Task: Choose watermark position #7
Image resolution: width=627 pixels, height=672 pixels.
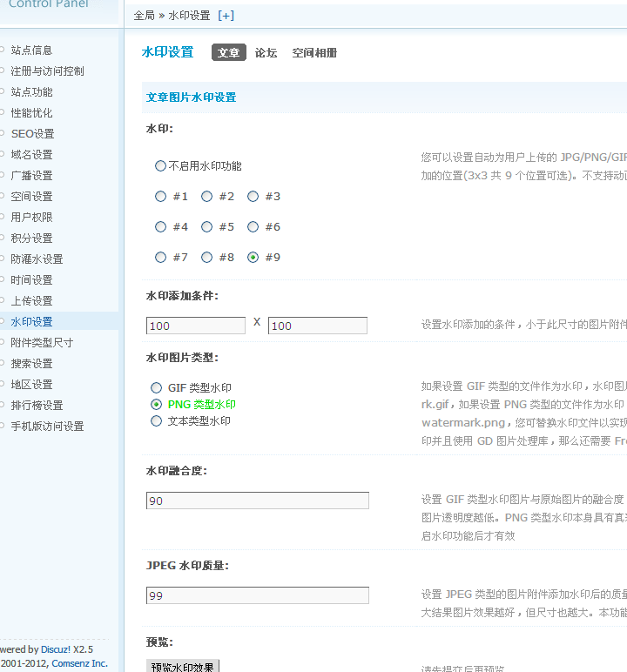Action: [x=160, y=257]
